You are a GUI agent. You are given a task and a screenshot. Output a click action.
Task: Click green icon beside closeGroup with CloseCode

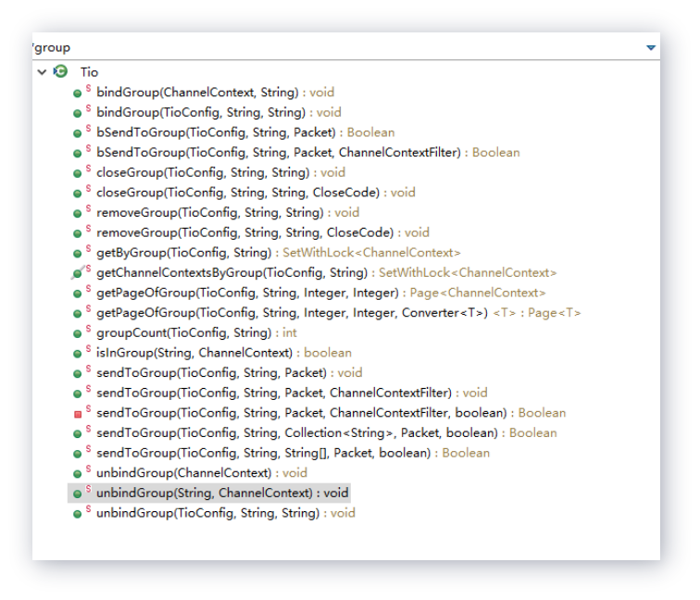(x=77, y=194)
